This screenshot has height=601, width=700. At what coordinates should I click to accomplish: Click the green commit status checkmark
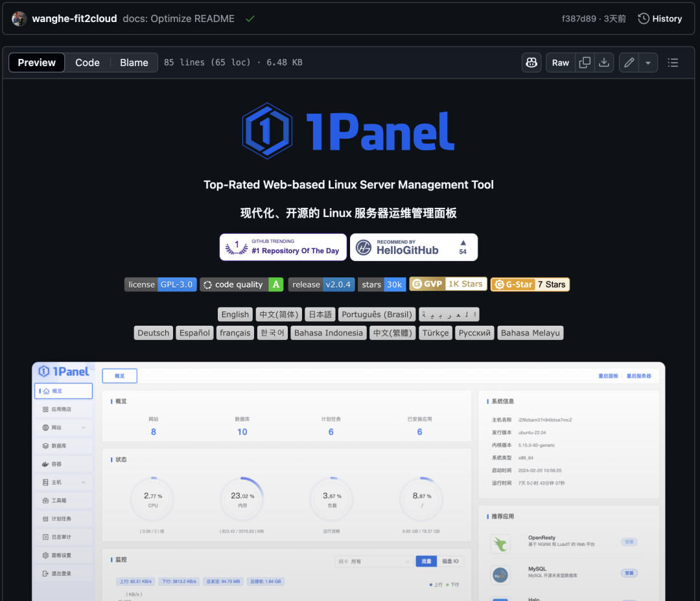pyautogui.click(x=250, y=19)
